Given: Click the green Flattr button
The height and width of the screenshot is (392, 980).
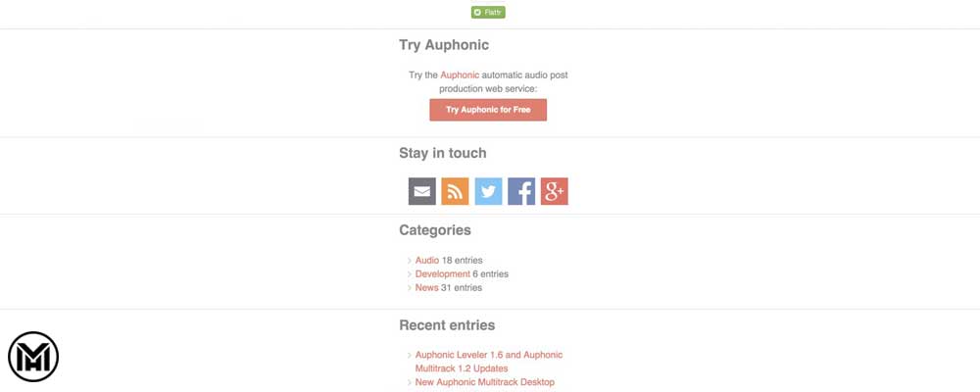Looking at the screenshot, I should 488,13.
